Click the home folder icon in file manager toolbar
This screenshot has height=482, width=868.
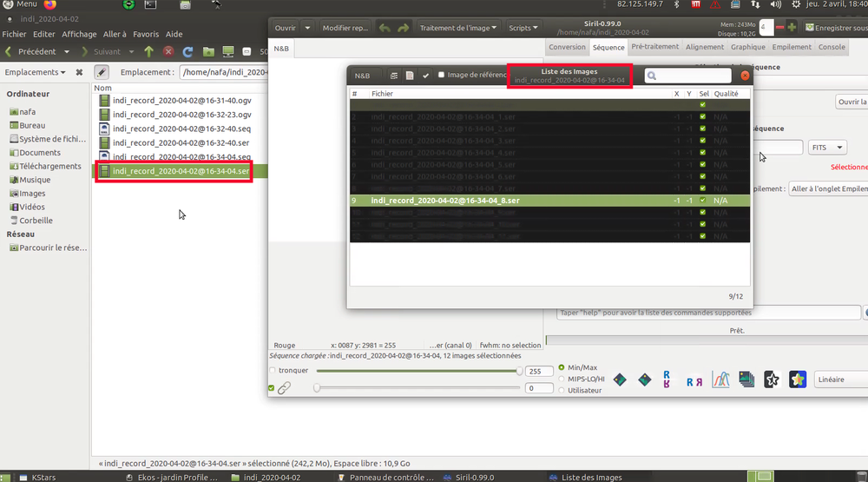point(208,51)
